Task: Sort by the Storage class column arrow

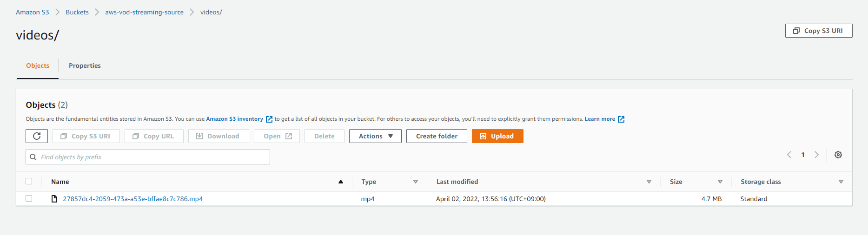Action: (841, 182)
